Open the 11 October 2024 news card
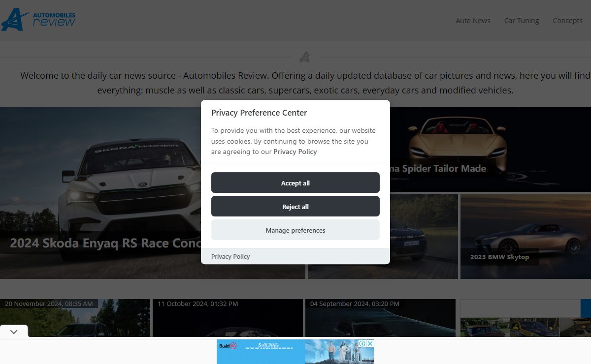Screen dimensions: 591x364 [228, 318]
